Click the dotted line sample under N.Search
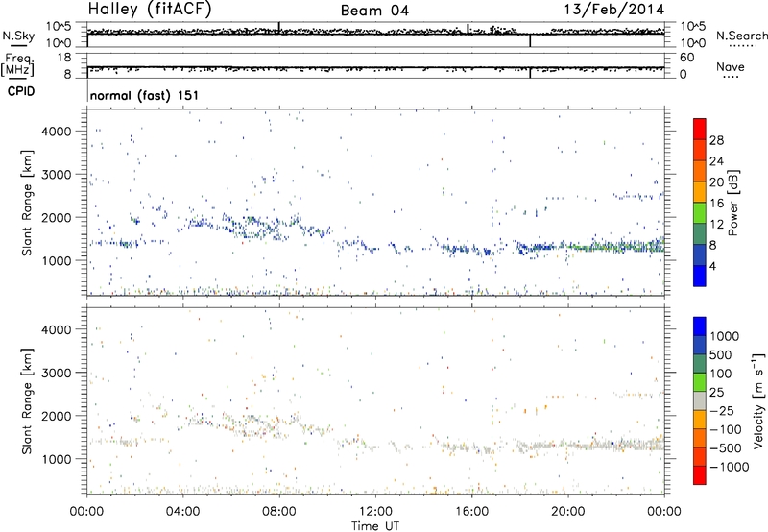The height and width of the screenshot is (532, 768). coord(742,45)
